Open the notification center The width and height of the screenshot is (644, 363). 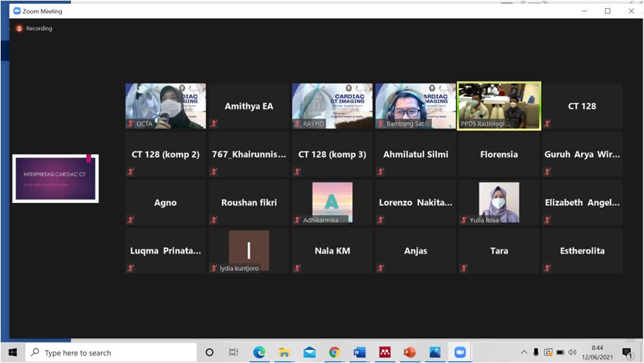[x=627, y=353]
